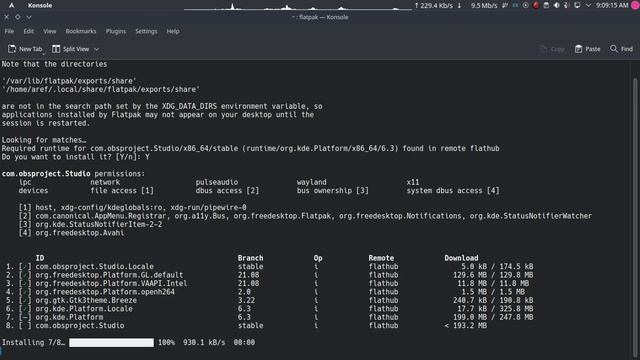640x360 pixels.
Task: Click the chevron minimize window button
Action: (29, 17)
